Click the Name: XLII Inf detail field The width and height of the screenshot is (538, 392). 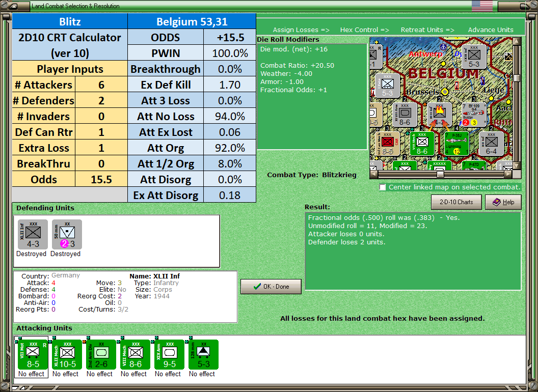pyautogui.click(x=155, y=276)
